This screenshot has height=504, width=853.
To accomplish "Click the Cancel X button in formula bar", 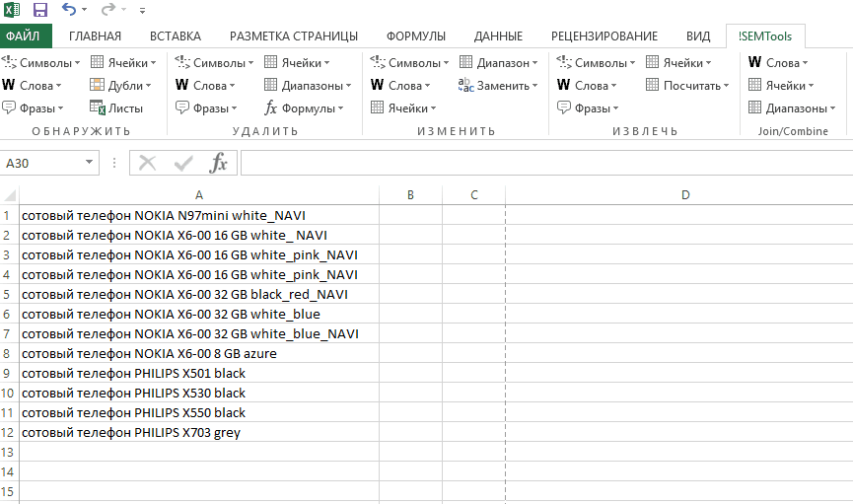I will (x=147, y=163).
